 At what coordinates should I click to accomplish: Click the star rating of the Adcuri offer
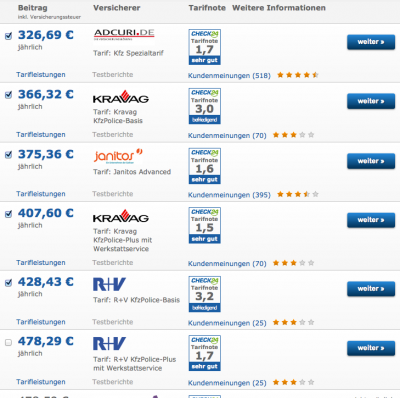click(298, 75)
